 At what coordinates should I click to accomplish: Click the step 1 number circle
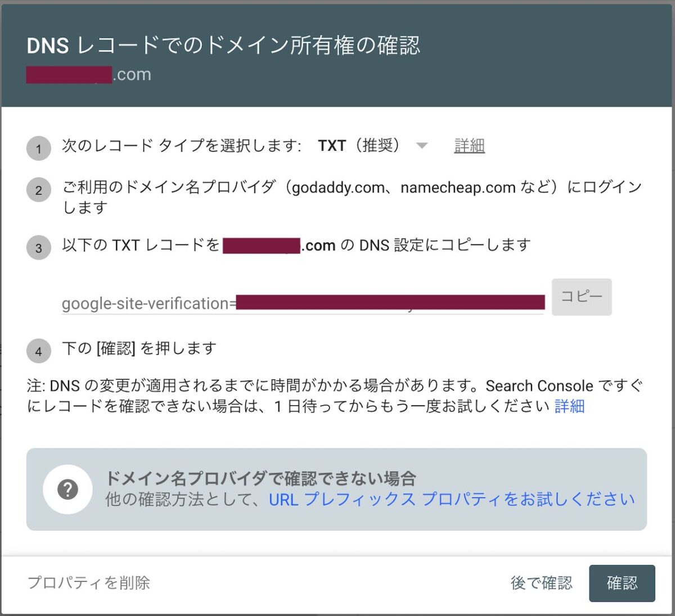39,149
